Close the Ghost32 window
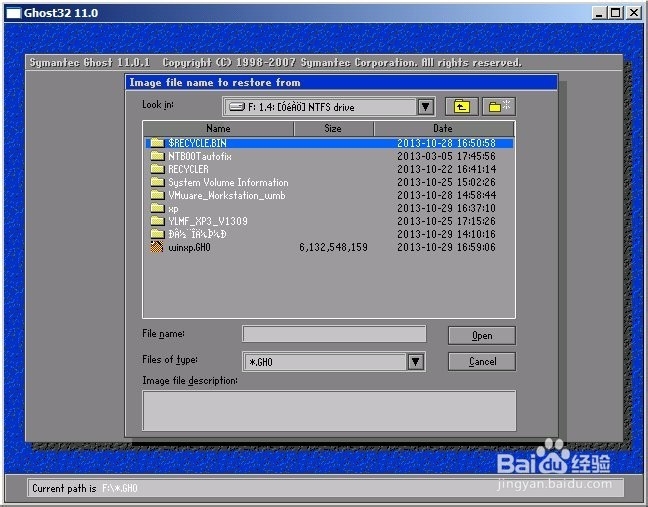This screenshot has height=507, width=648. pyautogui.click(x=633, y=13)
